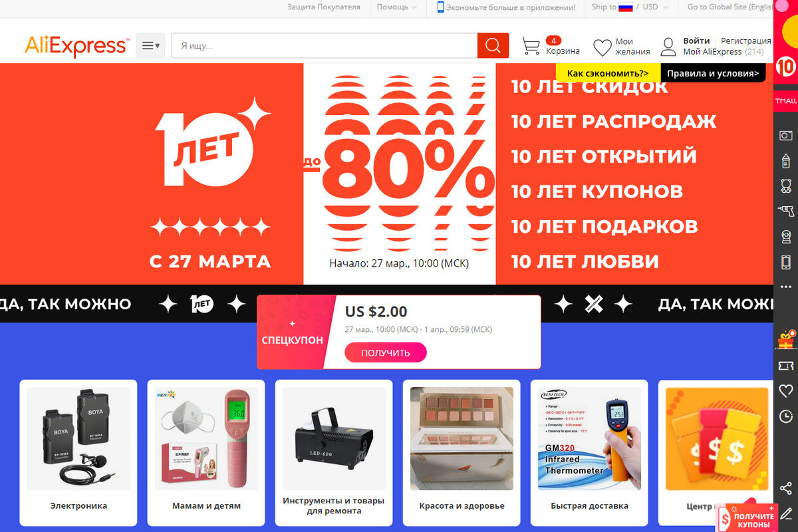The height and width of the screenshot is (532, 798).
Task: Click the Получить coupon button
Action: 386,352
